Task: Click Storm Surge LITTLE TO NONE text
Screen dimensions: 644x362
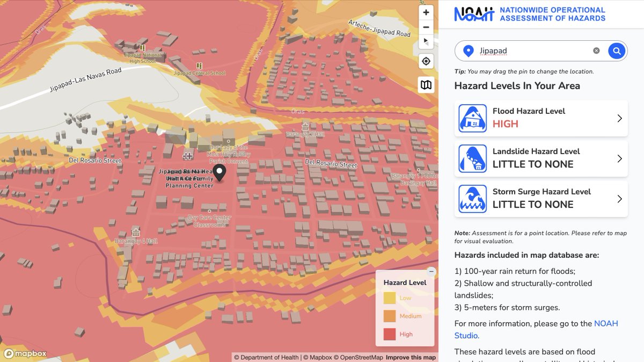Action: (x=533, y=205)
